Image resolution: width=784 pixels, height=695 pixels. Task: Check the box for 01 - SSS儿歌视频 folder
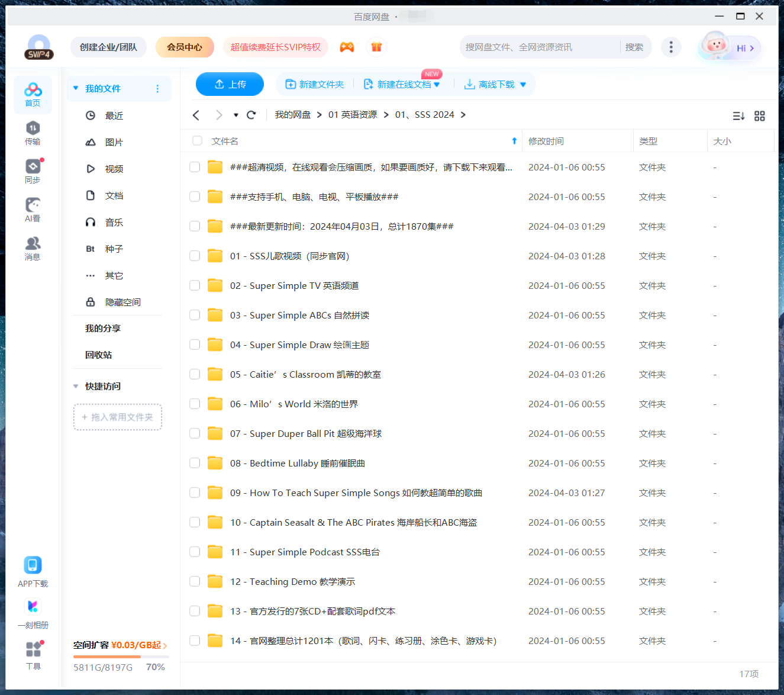coord(195,256)
